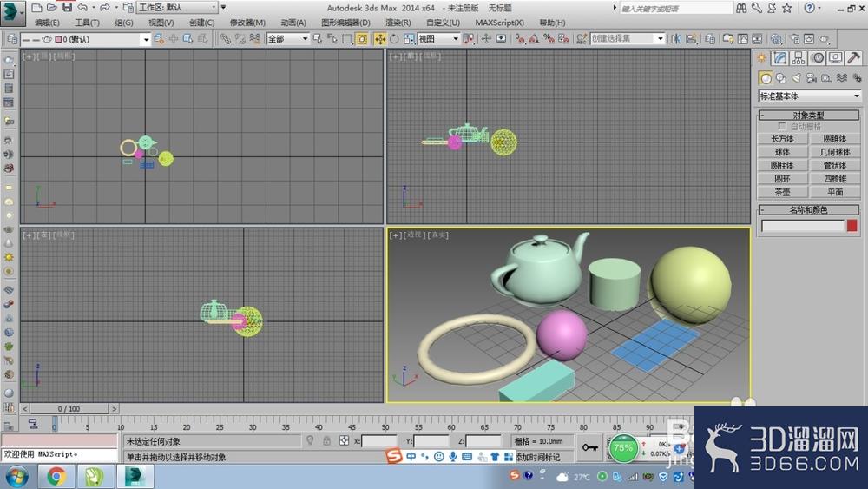The image size is (868, 489).
Task: Enable the 自动栅格 checkbox
Action: click(x=782, y=126)
